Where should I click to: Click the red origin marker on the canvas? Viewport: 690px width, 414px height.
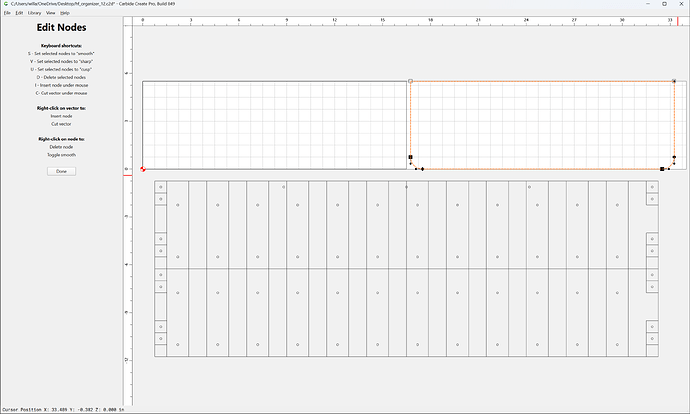(143, 169)
